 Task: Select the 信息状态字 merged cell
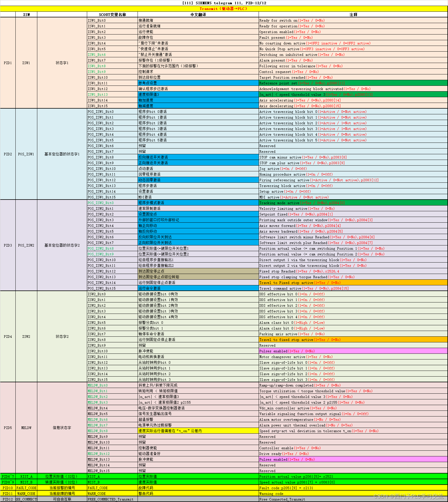click(62, 428)
